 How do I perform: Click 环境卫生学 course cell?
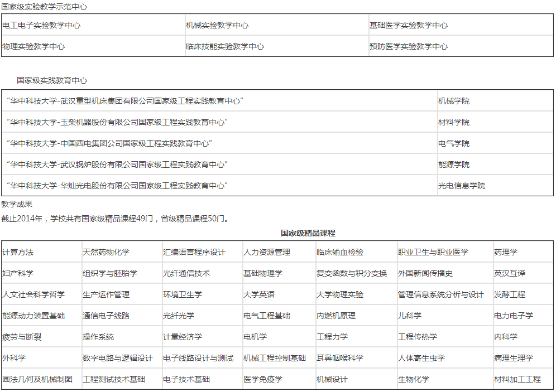click(x=202, y=294)
